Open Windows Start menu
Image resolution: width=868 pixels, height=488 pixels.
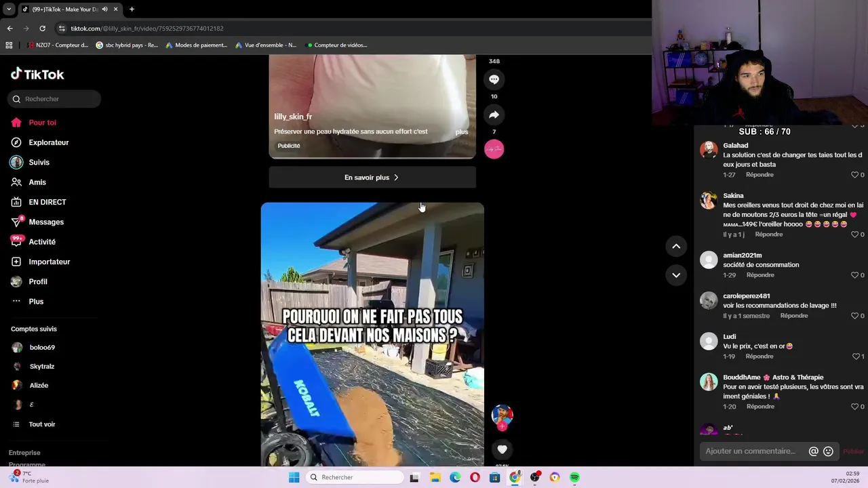pos(294,477)
